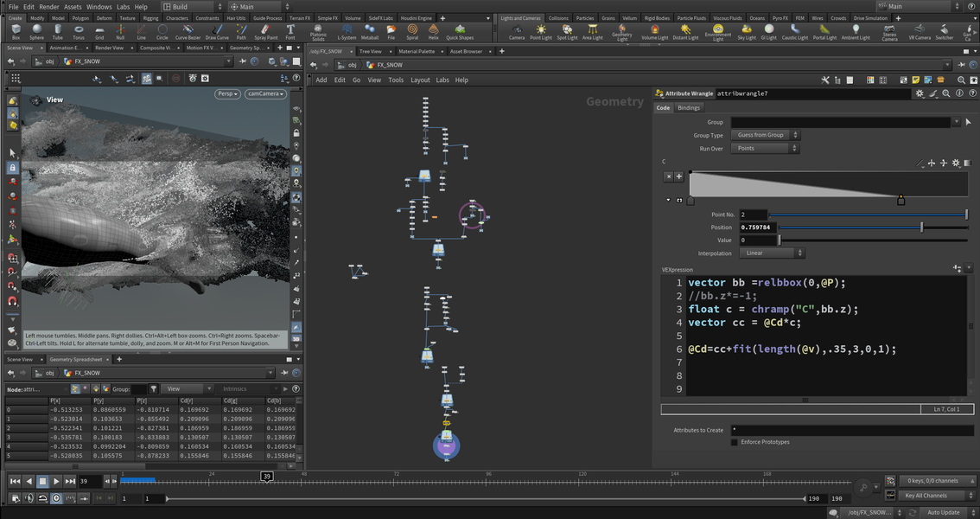Screen dimensions: 980x519
Task: Open the Run Over dropdown
Action: (x=767, y=148)
